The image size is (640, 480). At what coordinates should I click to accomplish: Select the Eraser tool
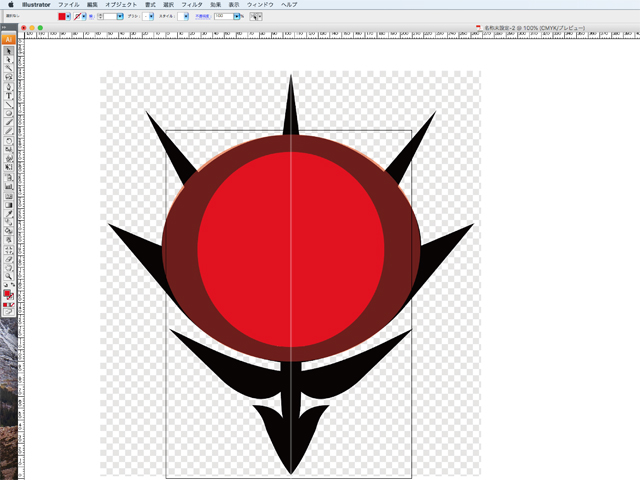9,259
